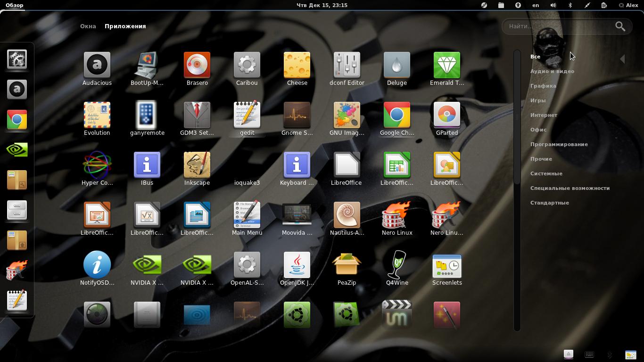644x362 pixels.
Task: Launch Audacious from the applications grid
Action: pos(97,69)
